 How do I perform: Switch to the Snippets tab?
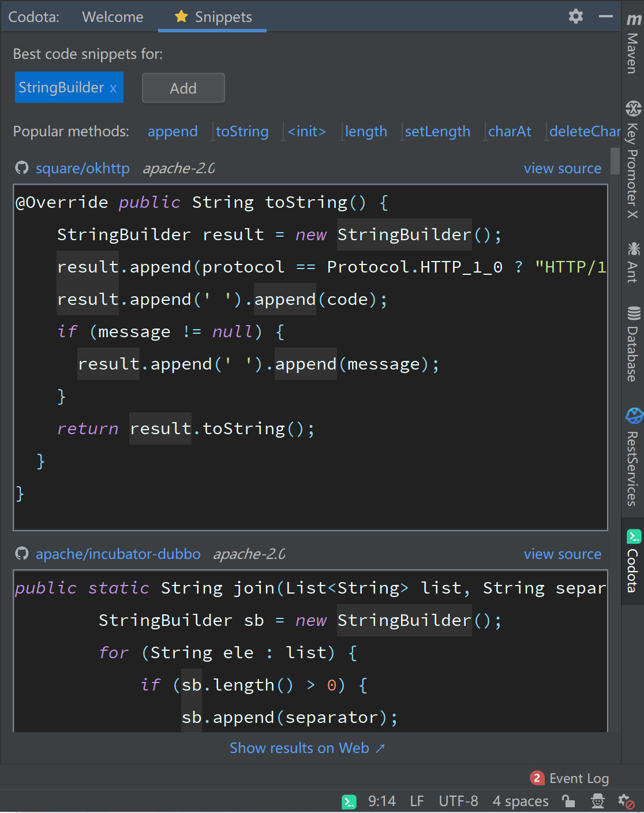coord(213,17)
